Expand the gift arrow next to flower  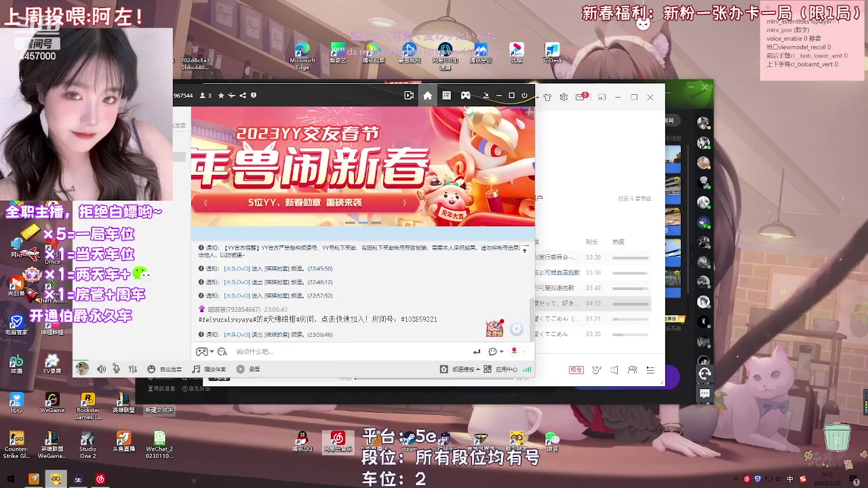[524, 352]
